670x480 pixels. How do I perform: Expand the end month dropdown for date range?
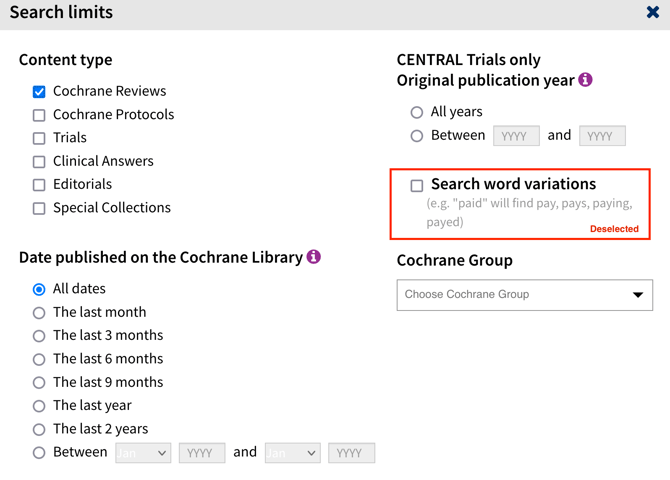tap(292, 453)
